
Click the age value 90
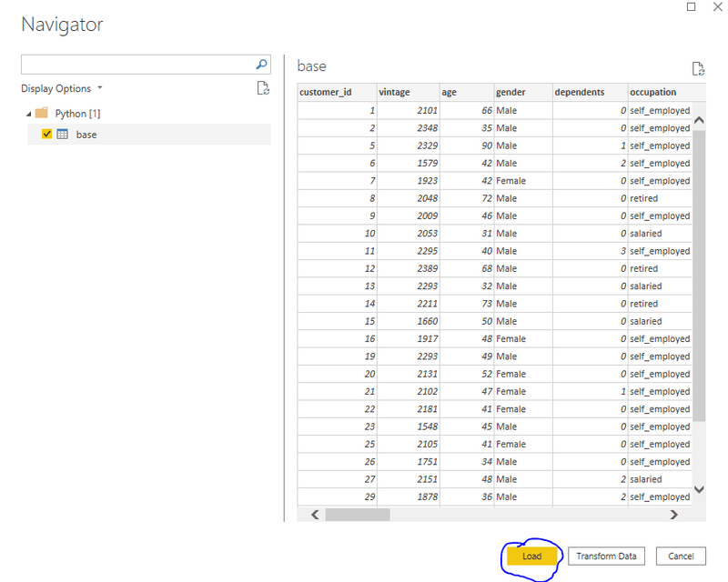coord(487,145)
